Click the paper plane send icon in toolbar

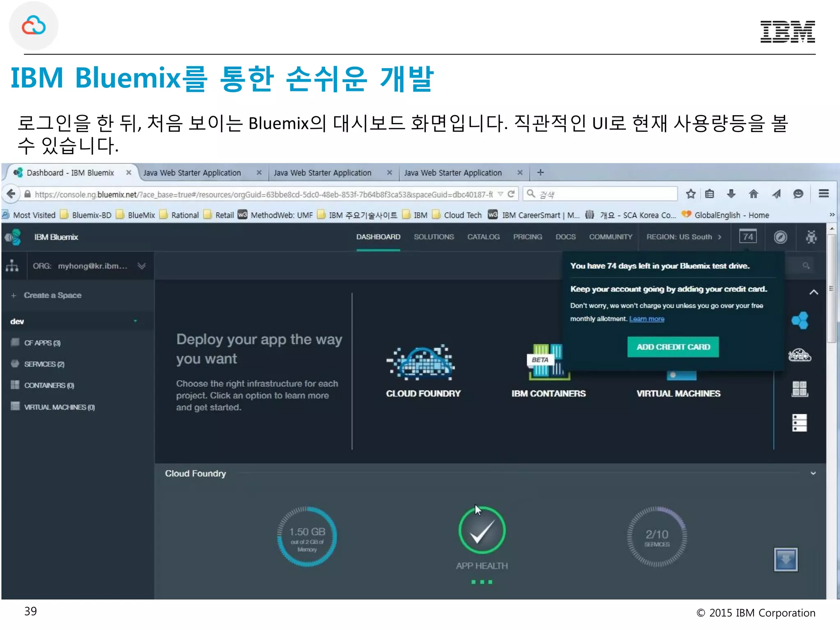point(776,194)
